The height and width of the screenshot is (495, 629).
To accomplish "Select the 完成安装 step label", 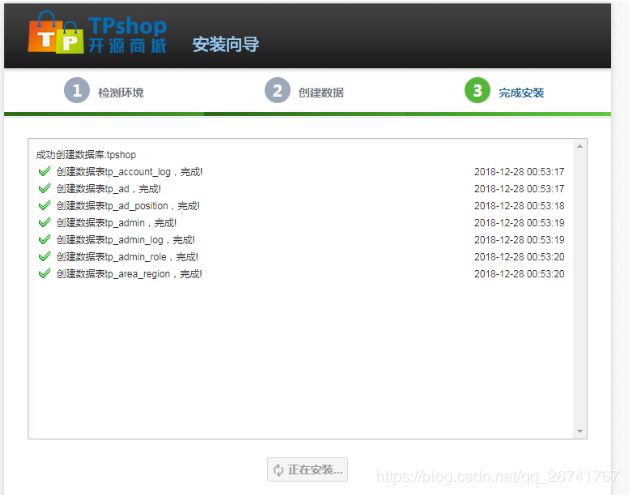I will click(x=521, y=93).
